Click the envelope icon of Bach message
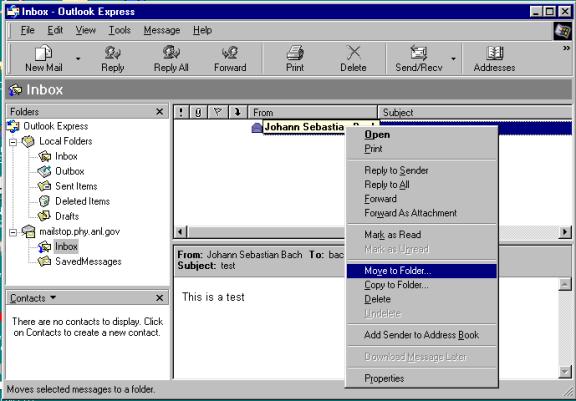The width and height of the screenshot is (576, 401). click(257, 128)
